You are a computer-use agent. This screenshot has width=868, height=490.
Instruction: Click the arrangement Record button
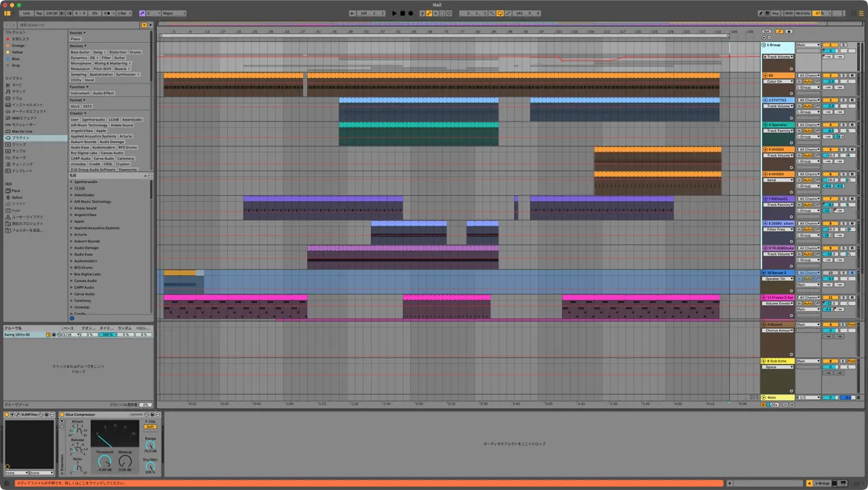(410, 13)
